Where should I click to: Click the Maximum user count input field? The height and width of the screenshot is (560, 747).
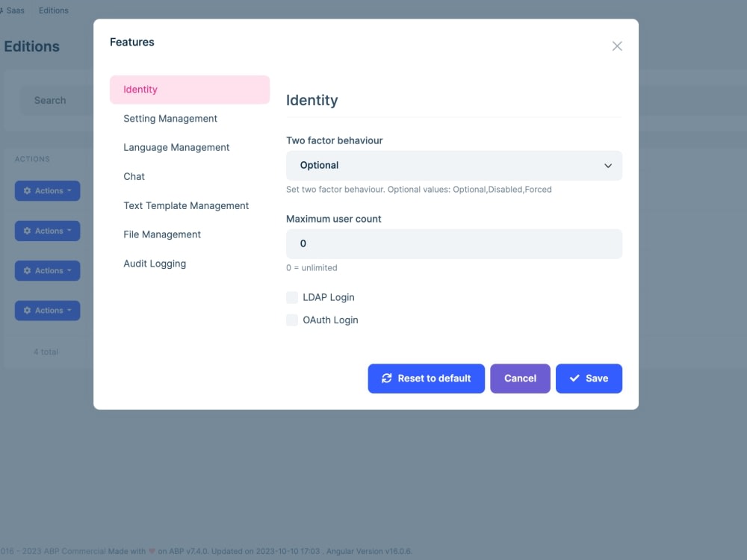click(453, 243)
